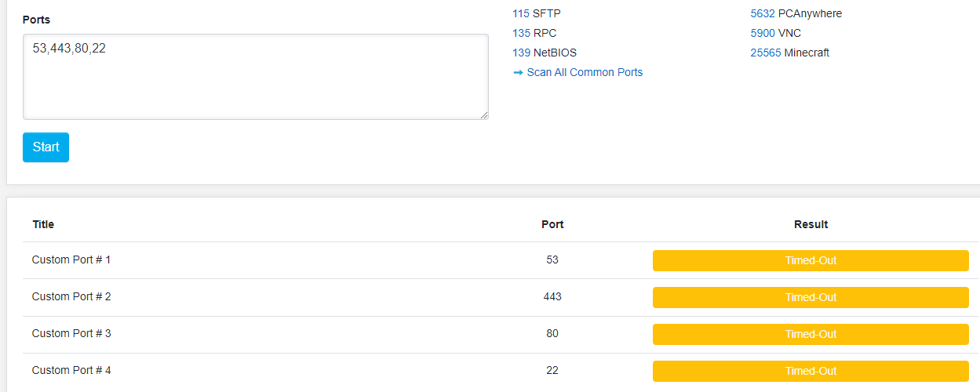Click the Port column header

552,224
